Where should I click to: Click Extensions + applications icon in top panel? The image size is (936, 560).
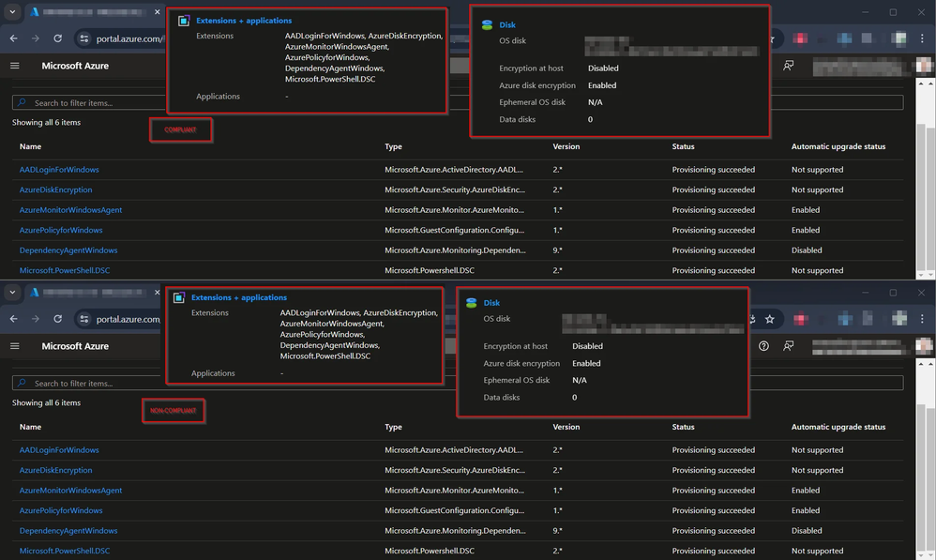pyautogui.click(x=183, y=21)
